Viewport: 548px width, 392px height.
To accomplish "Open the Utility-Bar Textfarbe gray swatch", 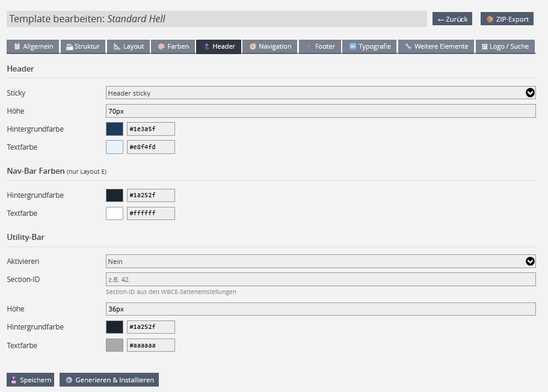I will [x=115, y=345].
